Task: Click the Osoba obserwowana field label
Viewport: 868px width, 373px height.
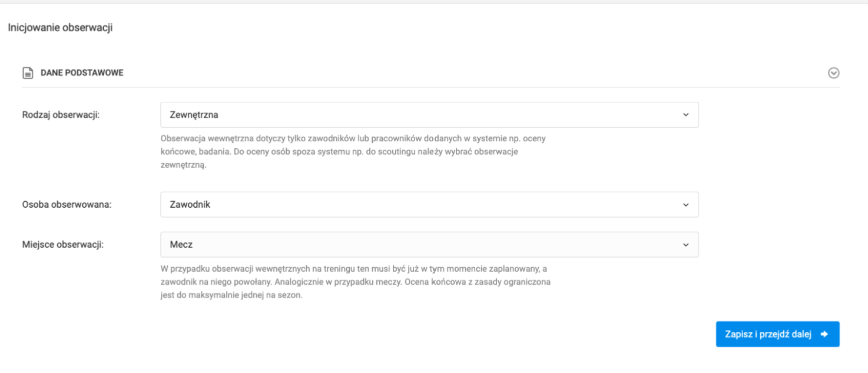Action: point(67,205)
